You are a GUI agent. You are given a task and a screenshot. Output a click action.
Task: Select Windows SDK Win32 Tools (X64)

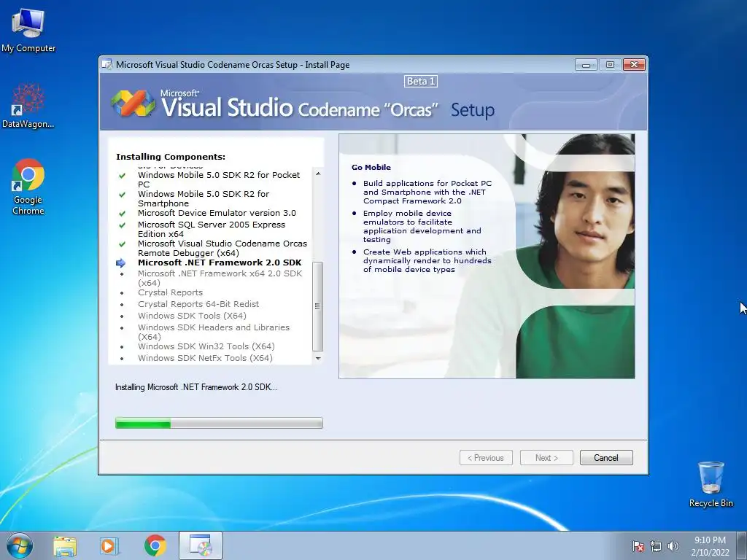[206, 346]
